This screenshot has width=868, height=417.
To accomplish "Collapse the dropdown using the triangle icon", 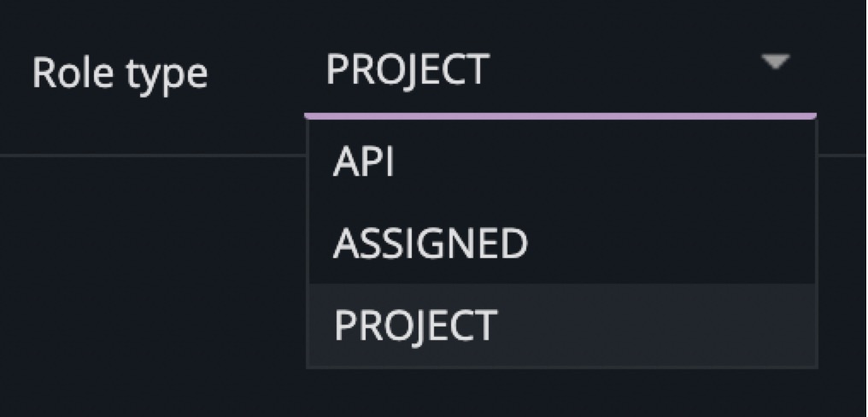I will coord(775,62).
